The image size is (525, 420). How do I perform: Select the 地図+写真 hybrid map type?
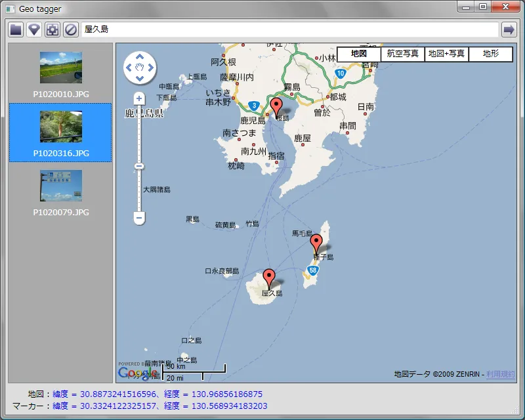tap(446, 54)
